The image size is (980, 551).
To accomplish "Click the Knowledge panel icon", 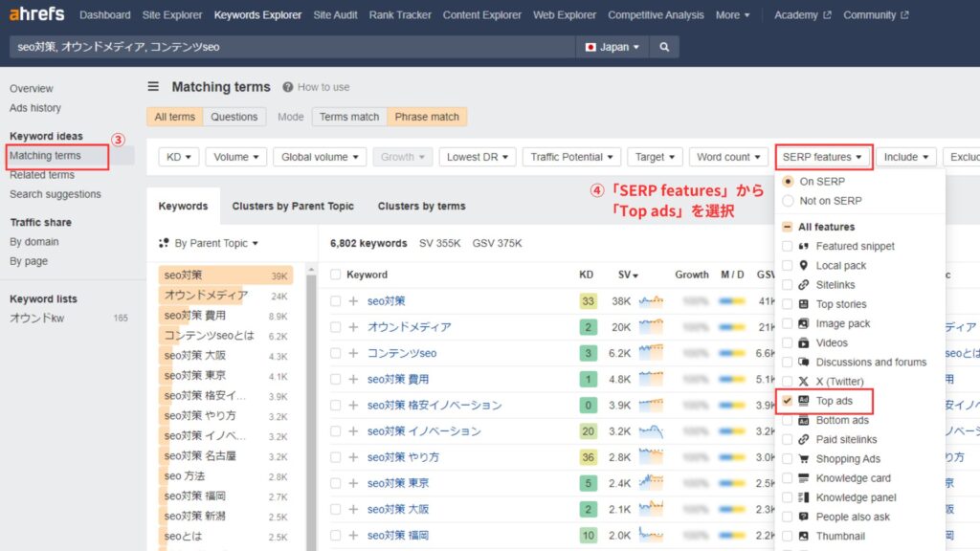I will pos(804,497).
